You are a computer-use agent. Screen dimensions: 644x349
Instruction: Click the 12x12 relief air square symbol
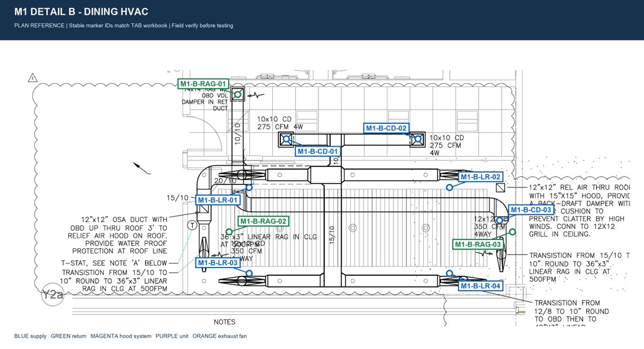pos(500,187)
